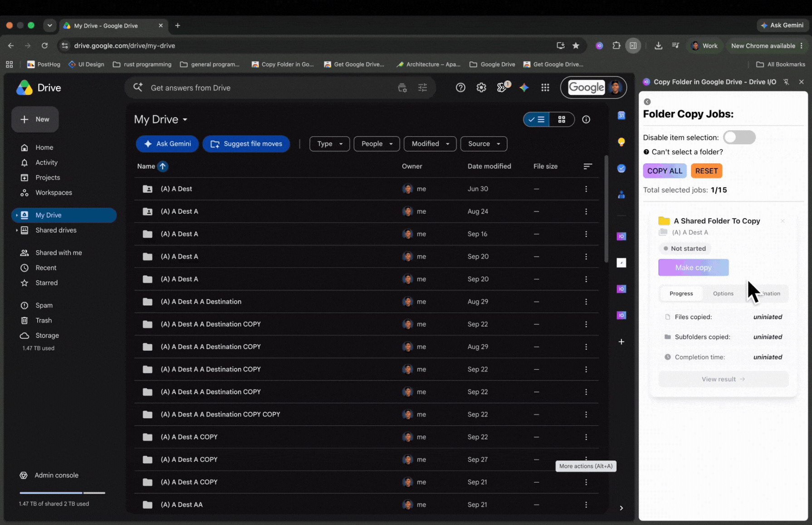Click the add-ons plus icon in side panel

click(621, 341)
